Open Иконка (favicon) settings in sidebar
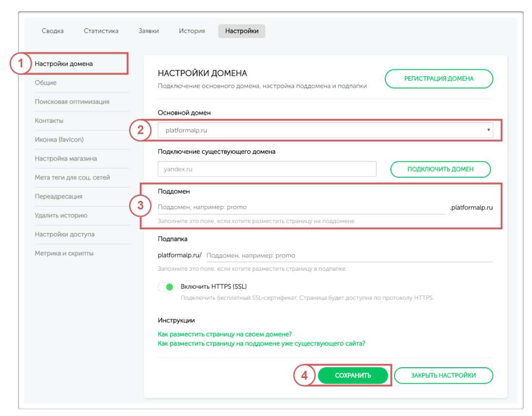Screen dimensions: 532x416 59,140
